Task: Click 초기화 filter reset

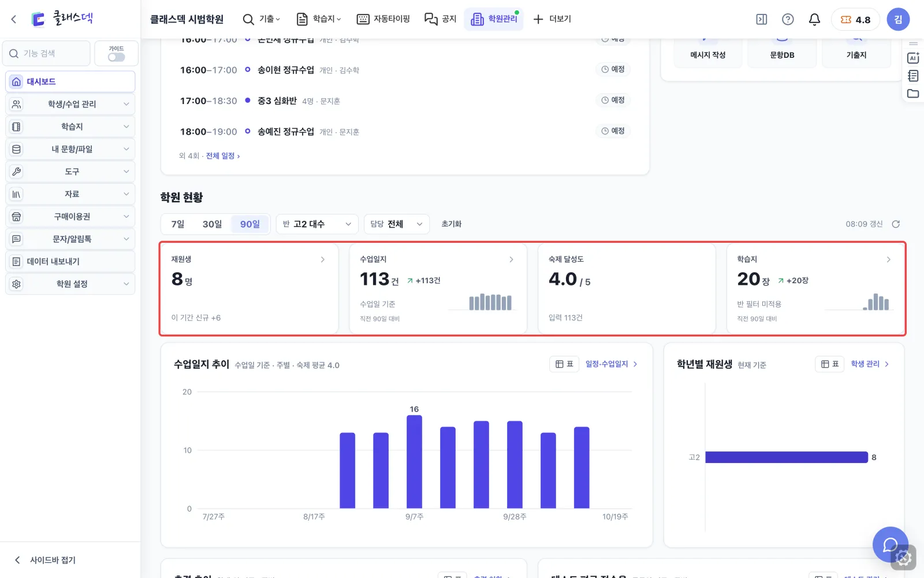Action: coord(452,224)
